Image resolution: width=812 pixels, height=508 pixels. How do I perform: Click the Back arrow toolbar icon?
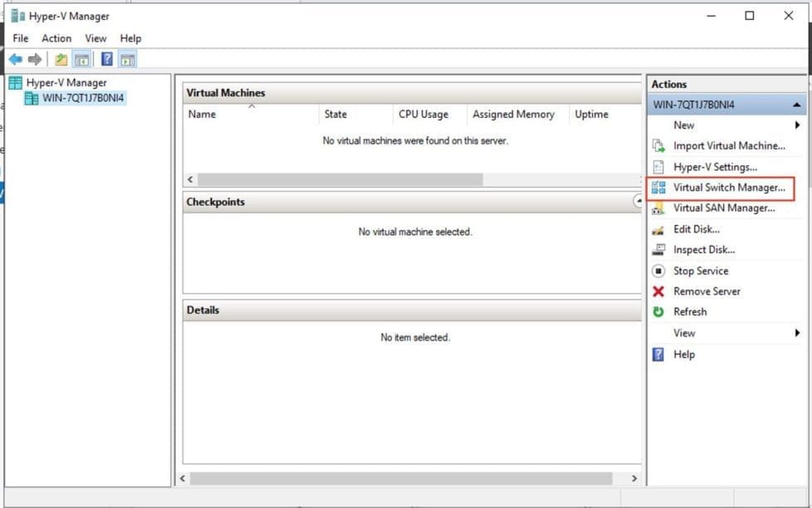pos(15,59)
